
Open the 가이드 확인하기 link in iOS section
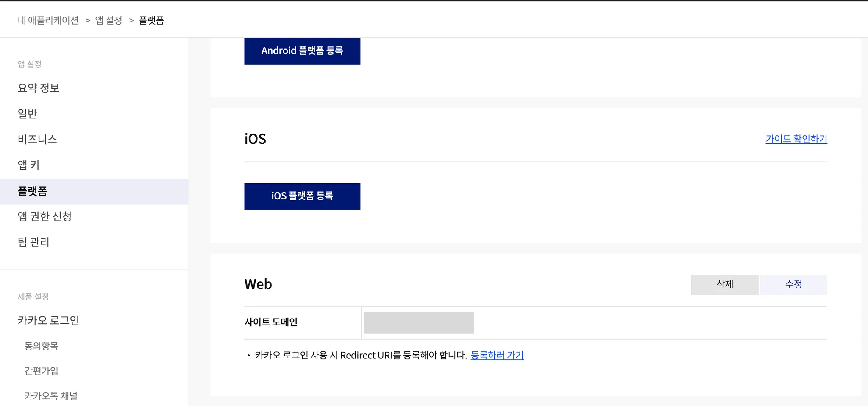796,139
